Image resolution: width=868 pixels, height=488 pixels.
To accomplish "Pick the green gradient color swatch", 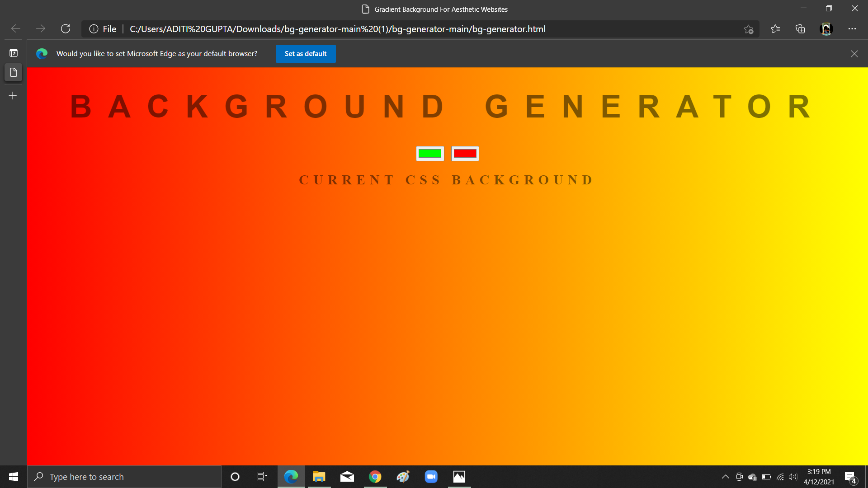I will point(430,153).
